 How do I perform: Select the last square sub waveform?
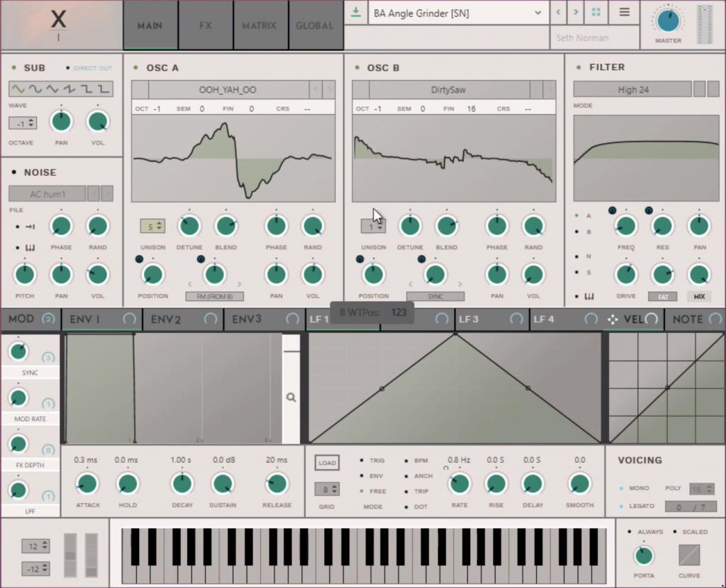[x=104, y=89]
